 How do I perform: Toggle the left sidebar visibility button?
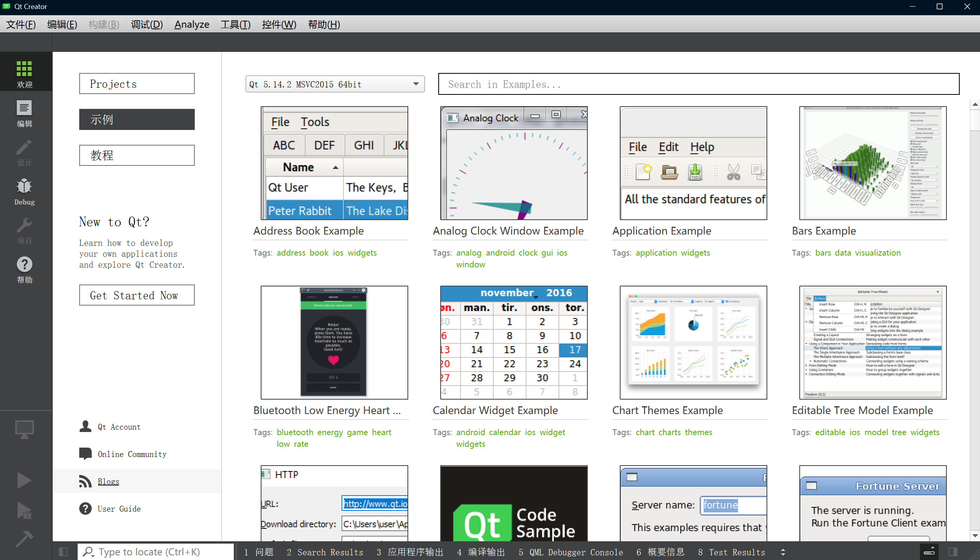click(63, 551)
